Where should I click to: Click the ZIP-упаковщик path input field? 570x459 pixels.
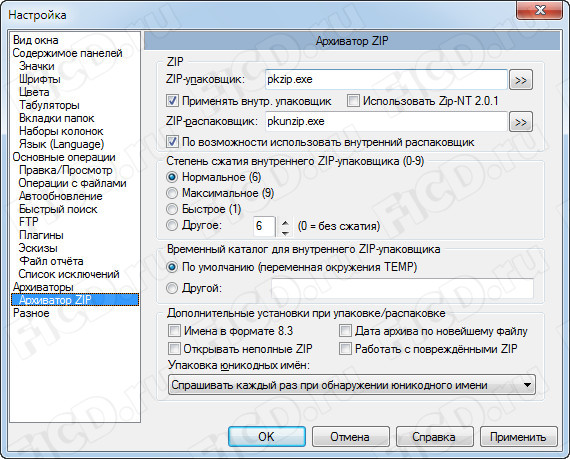(x=386, y=80)
